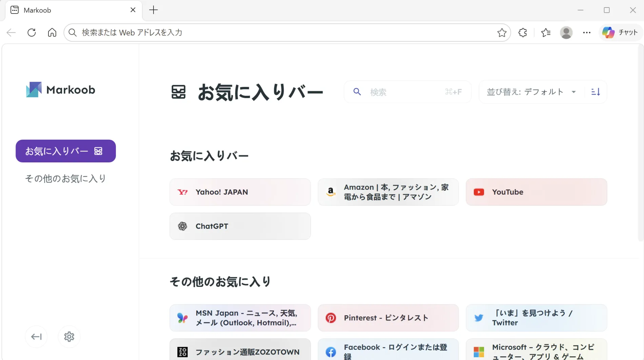
Task: Click the ZOZO favicon
Action: (183, 352)
